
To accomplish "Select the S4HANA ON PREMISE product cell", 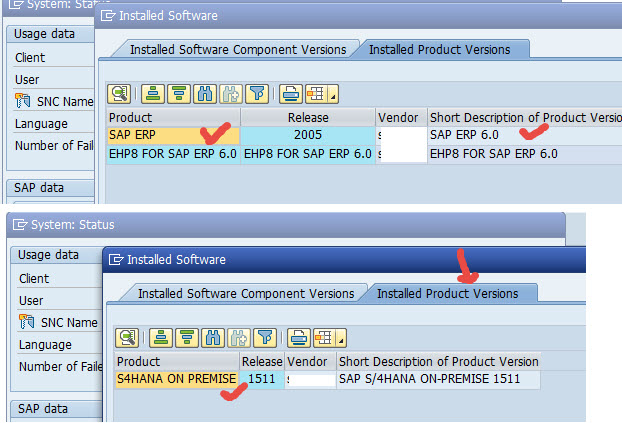I will click(x=176, y=379).
